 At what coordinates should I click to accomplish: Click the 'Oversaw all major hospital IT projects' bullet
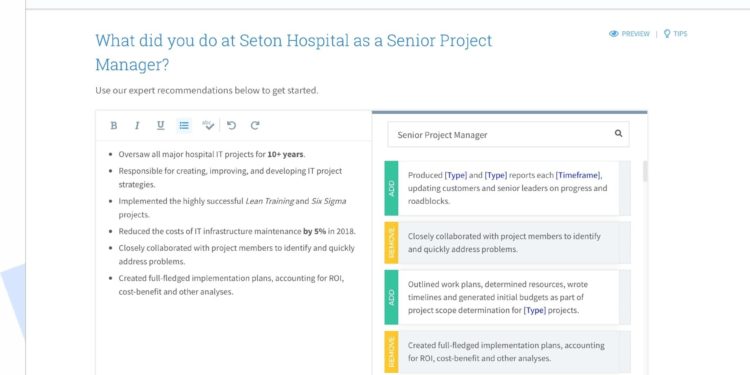(x=212, y=154)
